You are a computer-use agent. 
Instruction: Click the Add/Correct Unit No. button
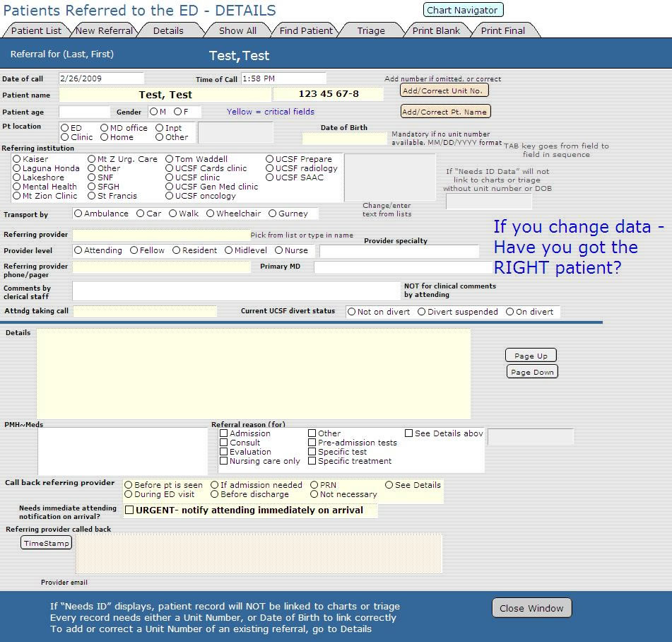point(444,91)
